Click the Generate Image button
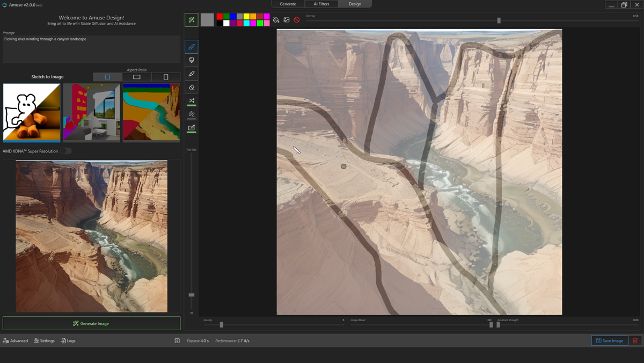644x363 pixels. 91,323
